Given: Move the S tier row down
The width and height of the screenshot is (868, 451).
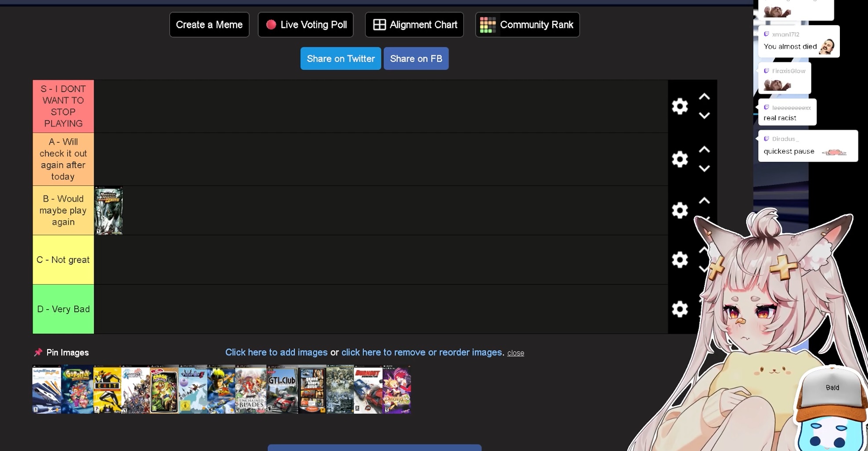Looking at the screenshot, I should [704, 116].
